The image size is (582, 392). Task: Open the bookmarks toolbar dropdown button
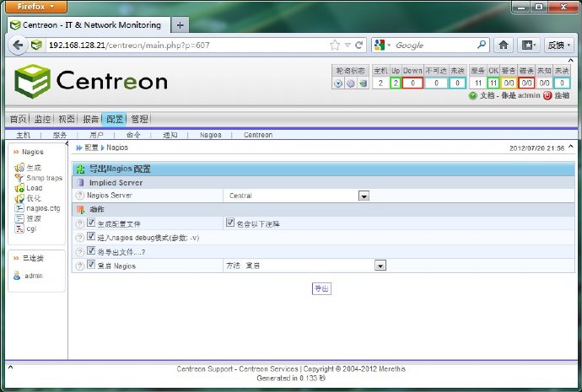point(529,46)
